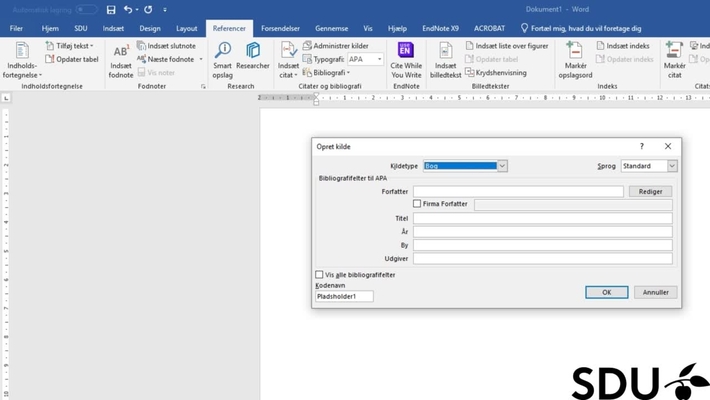Click the Forfatter input field
This screenshot has width=710, height=400.
point(518,192)
